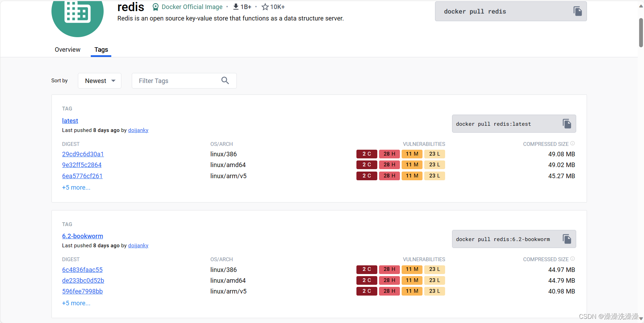Select the Tags tab
Viewport: 644px width, 323px height.
pyautogui.click(x=101, y=50)
